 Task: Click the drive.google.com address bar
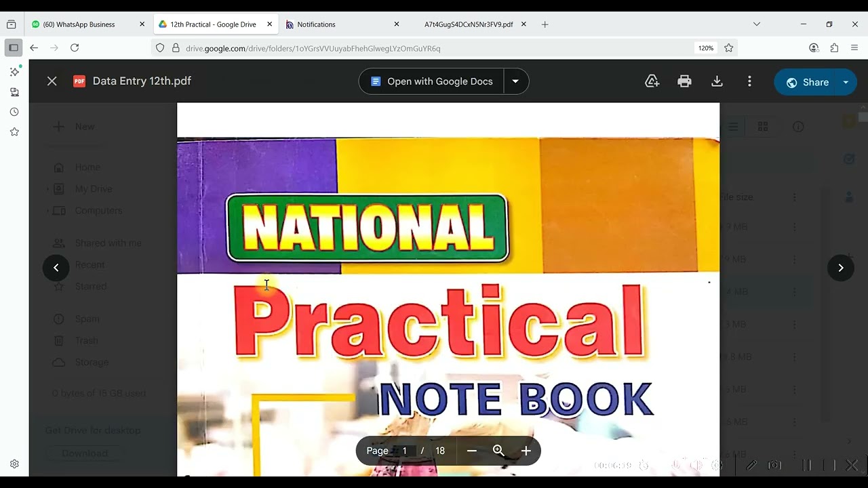434,48
